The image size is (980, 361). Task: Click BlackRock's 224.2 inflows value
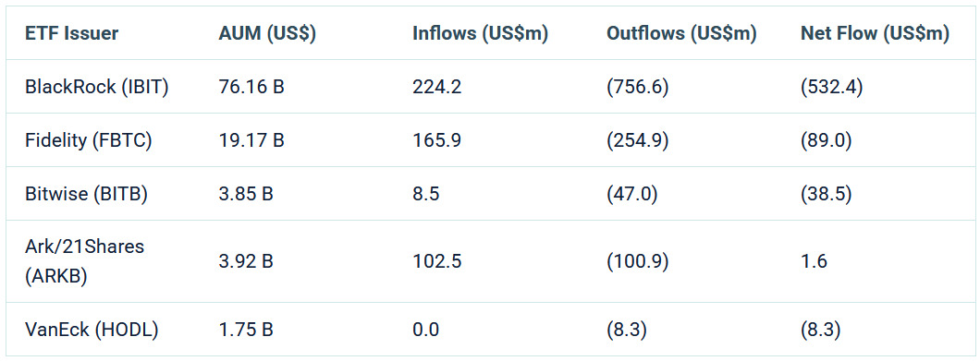[437, 87]
